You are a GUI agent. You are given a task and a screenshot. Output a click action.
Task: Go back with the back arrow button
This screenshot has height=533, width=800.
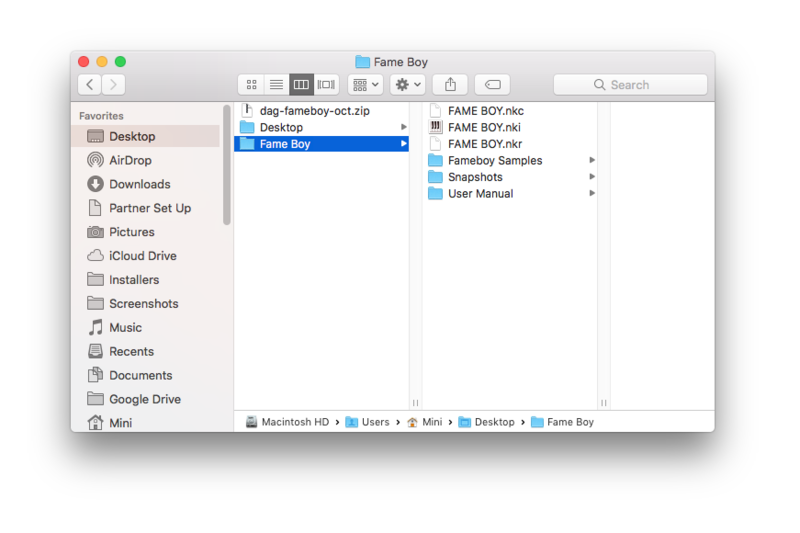[x=90, y=85]
